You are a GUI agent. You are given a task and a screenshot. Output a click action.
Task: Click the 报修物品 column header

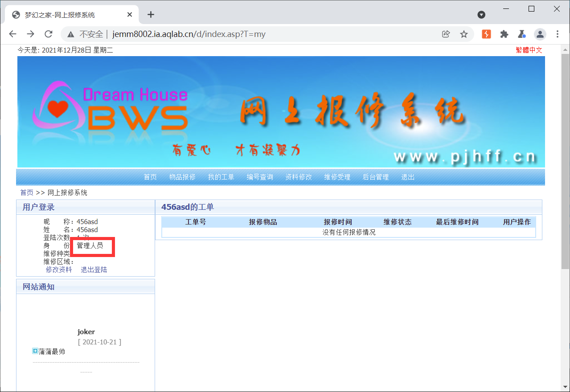point(263,222)
